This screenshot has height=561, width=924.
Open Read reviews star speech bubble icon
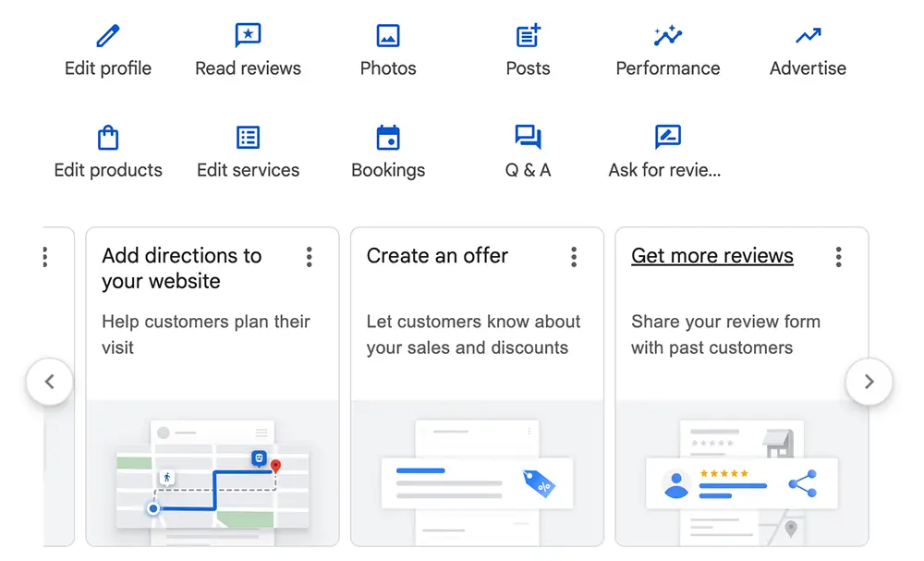(248, 35)
